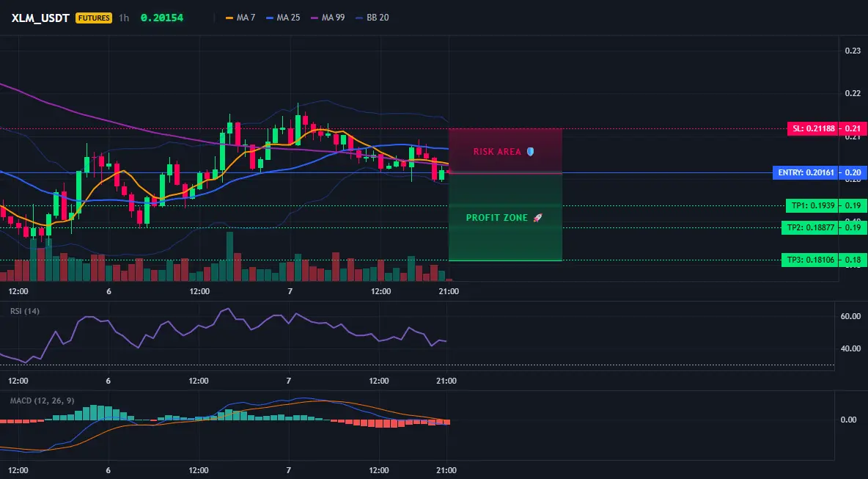Click the MACD (12, 26, 9) indicator label
The image size is (868, 479).
tap(42, 401)
